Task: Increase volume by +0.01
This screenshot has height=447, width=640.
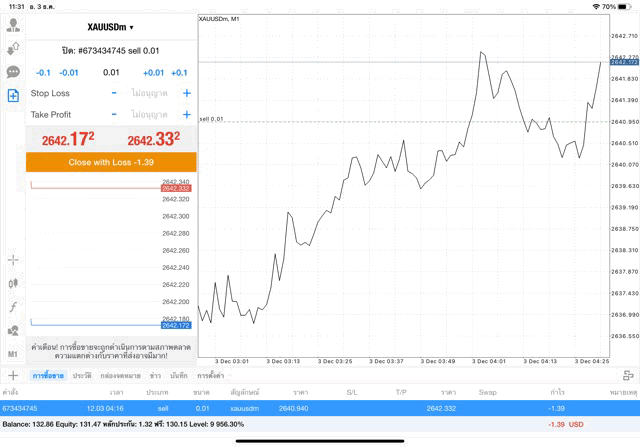Action: (153, 72)
